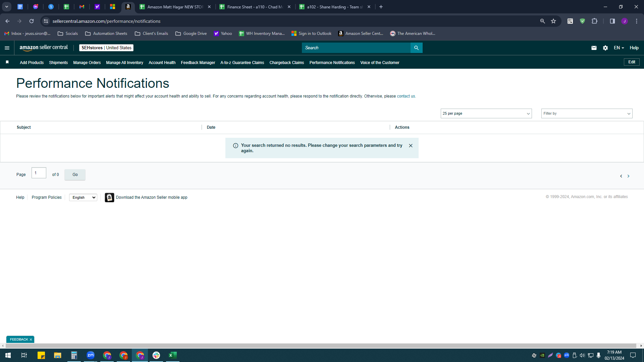
Task: Open the 25 per page dropdown
Action: coord(486,114)
